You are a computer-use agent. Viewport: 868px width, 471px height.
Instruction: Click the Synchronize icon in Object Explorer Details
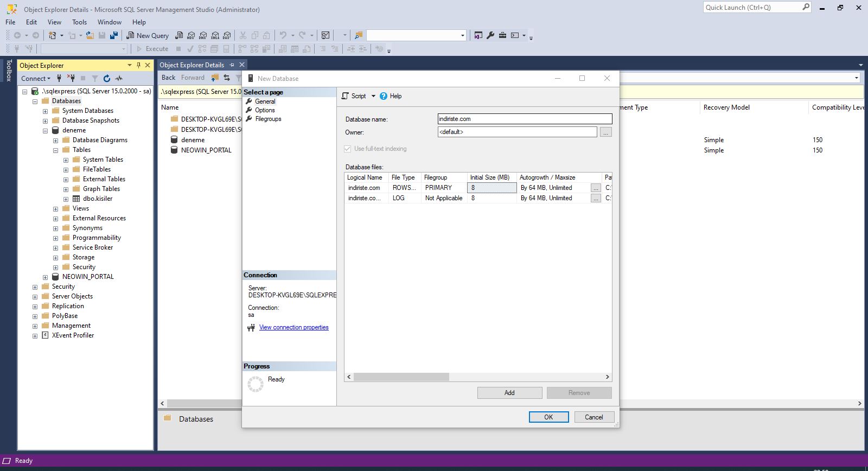227,78
